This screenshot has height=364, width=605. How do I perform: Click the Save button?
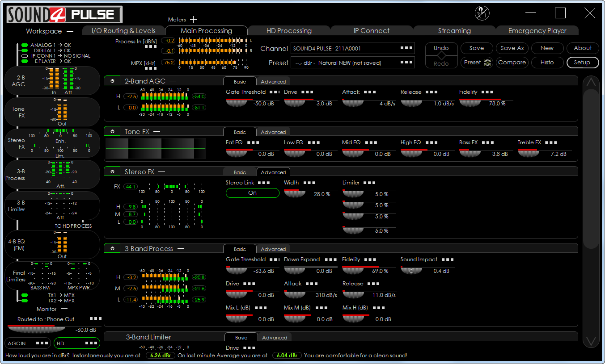coord(477,48)
